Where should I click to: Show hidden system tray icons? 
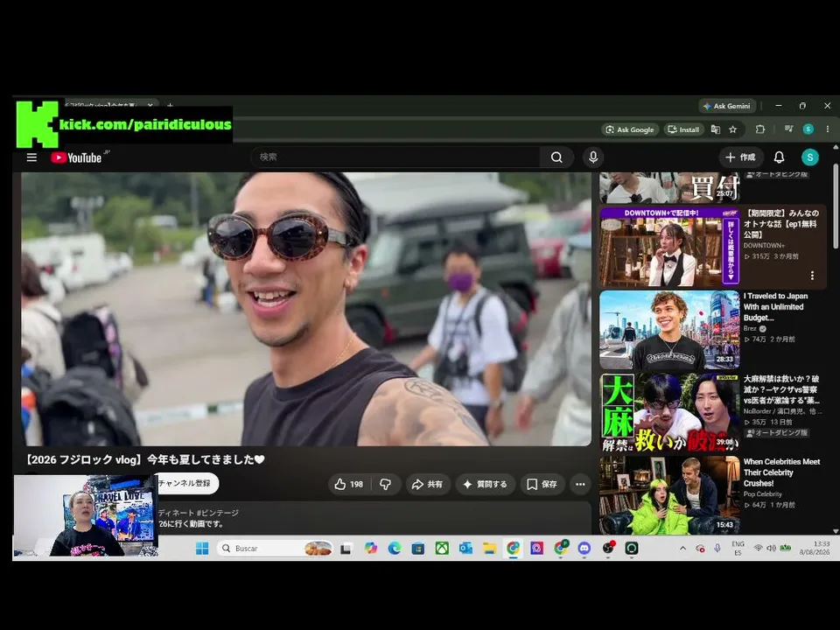pos(682,548)
